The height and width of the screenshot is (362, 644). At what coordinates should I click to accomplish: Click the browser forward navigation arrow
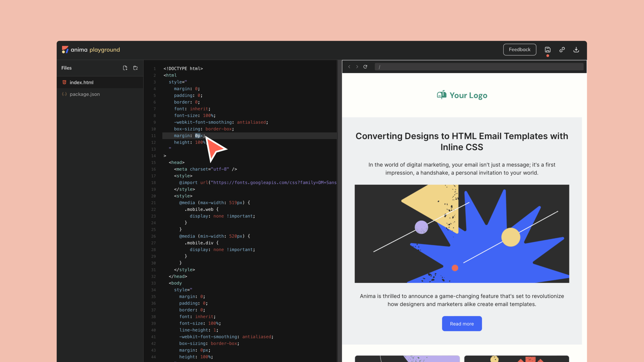[357, 67]
